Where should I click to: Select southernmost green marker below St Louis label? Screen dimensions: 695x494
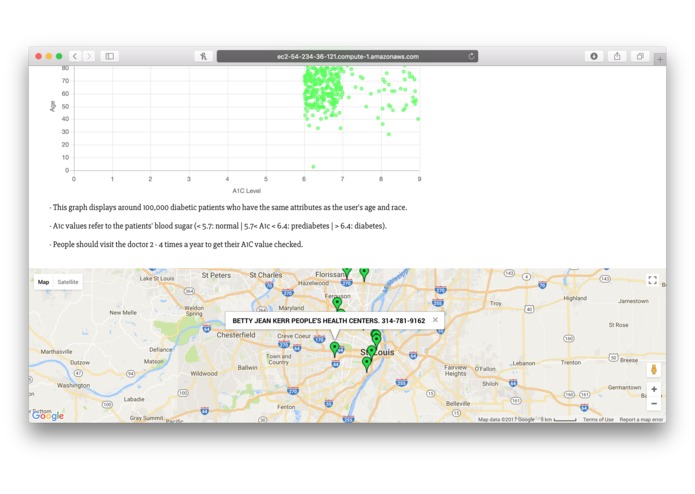(367, 364)
